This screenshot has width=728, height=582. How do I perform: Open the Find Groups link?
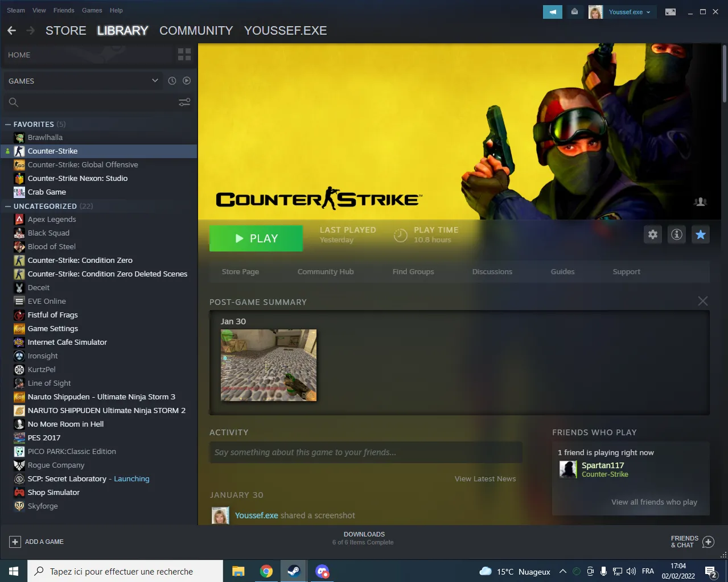click(413, 272)
